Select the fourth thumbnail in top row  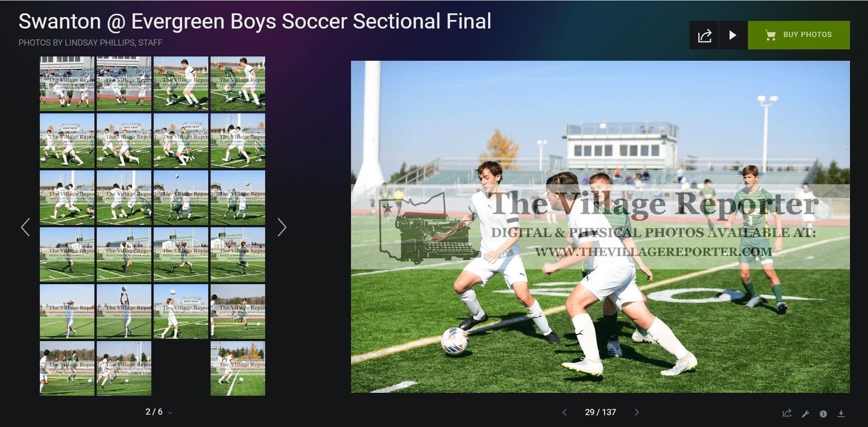click(x=238, y=84)
